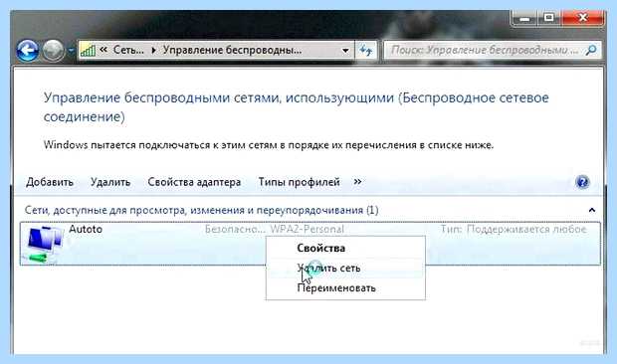This screenshot has width=617, height=364.
Task: Click the greyed forward navigation button
Action: click(x=53, y=51)
